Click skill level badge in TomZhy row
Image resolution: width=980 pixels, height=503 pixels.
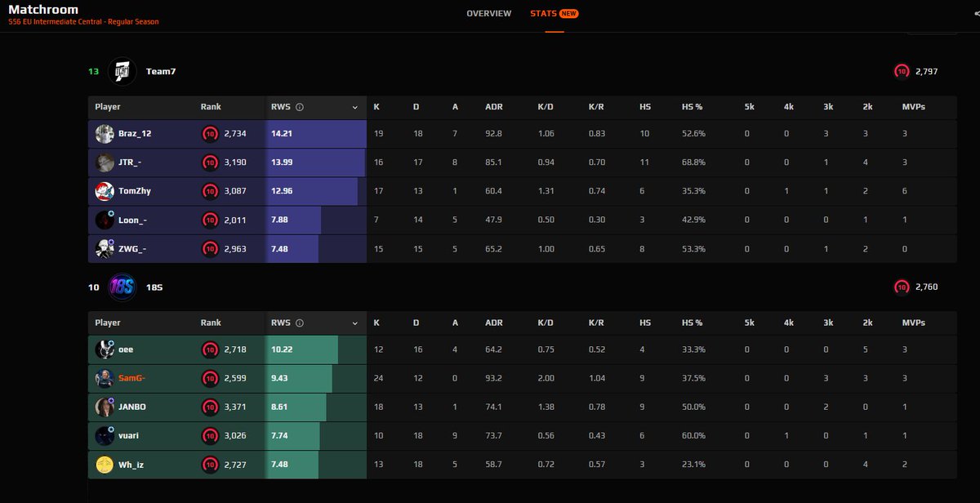210,191
